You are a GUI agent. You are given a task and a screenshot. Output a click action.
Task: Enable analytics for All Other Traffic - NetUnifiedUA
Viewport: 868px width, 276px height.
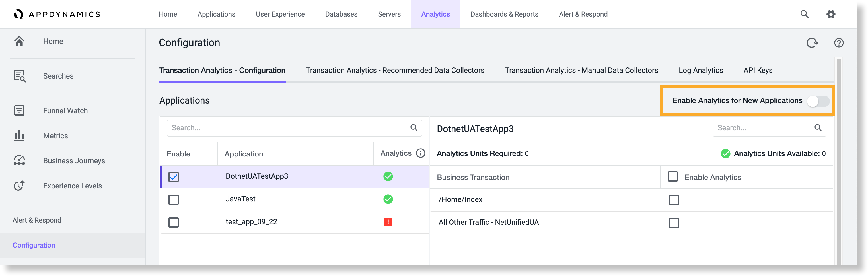(674, 223)
